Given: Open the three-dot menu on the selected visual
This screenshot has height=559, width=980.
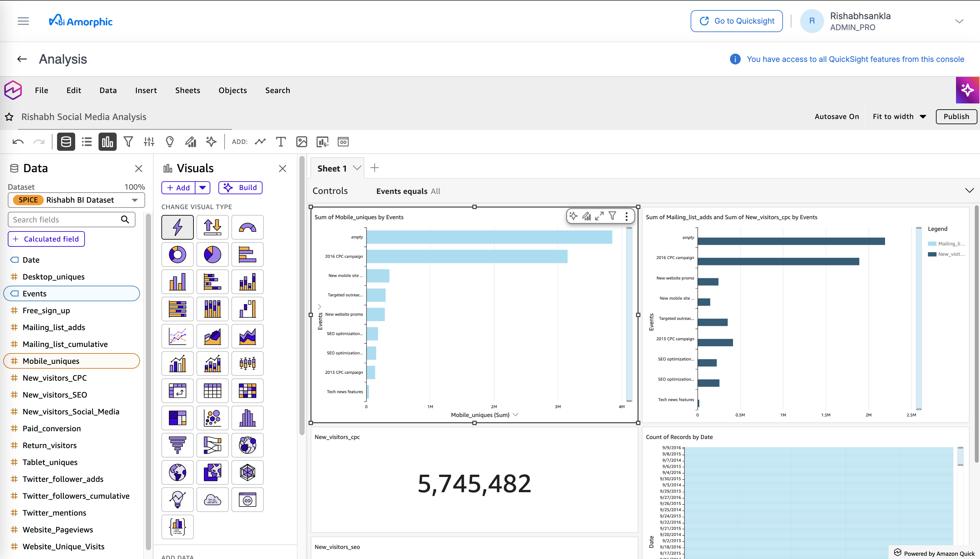Looking at the screenshot, I should (x=626, y=216).
